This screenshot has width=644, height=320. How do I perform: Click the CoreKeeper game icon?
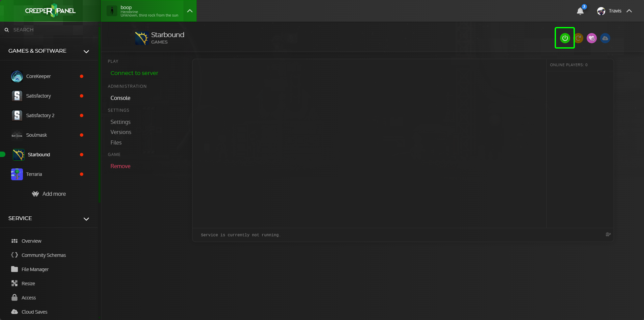17,76
